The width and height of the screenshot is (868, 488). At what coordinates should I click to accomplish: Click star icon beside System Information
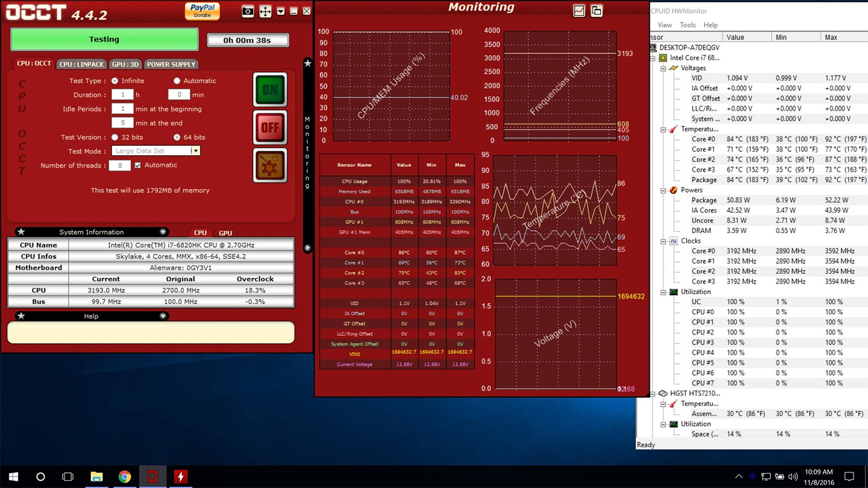tap(21, 232)
